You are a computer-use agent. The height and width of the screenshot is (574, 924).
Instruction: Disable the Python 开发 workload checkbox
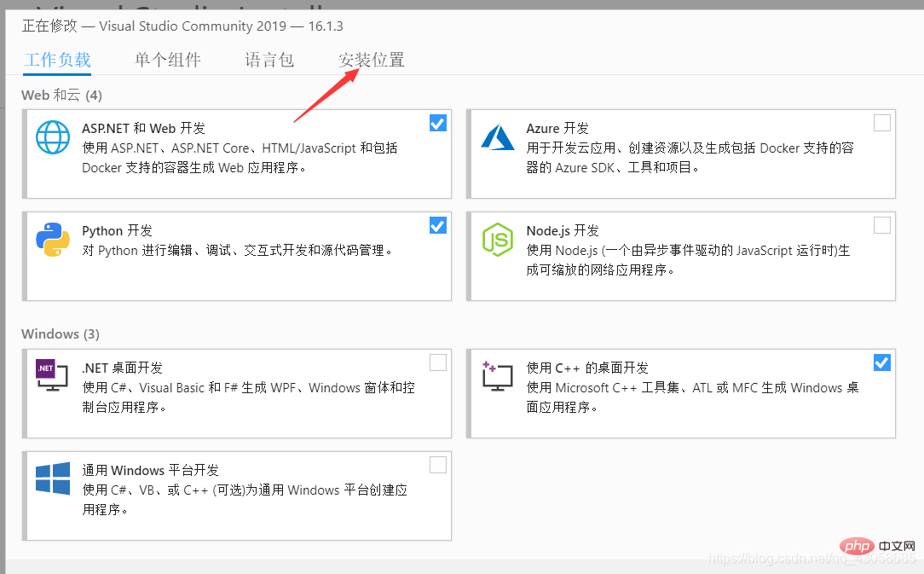(437, 225)
